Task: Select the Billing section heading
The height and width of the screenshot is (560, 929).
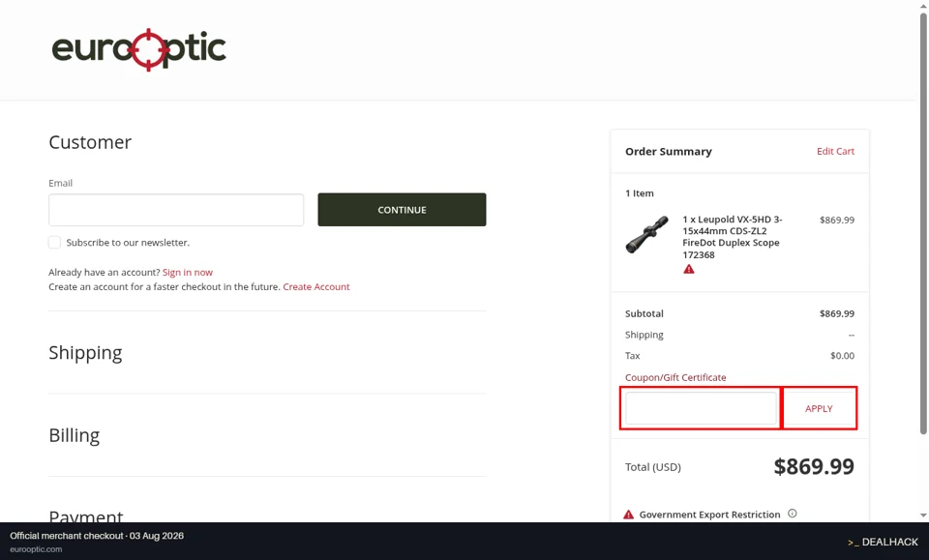Action: [75, 435]
